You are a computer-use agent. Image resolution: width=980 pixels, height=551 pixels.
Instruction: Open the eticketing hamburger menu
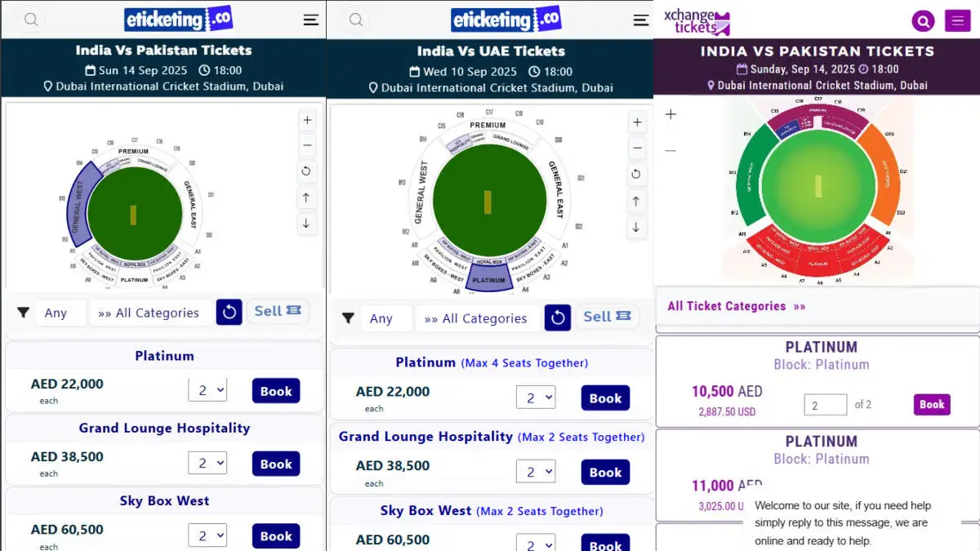310,19
